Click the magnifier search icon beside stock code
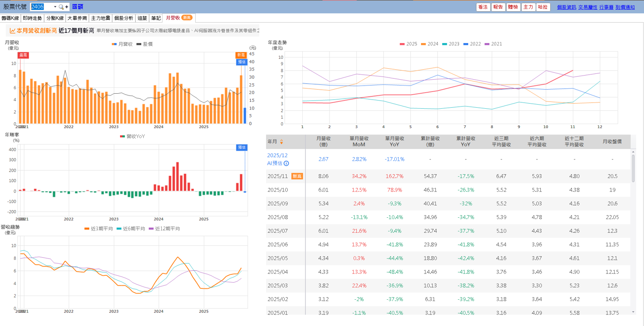This screenshot has height=326, width=644. tap(61, 7)
